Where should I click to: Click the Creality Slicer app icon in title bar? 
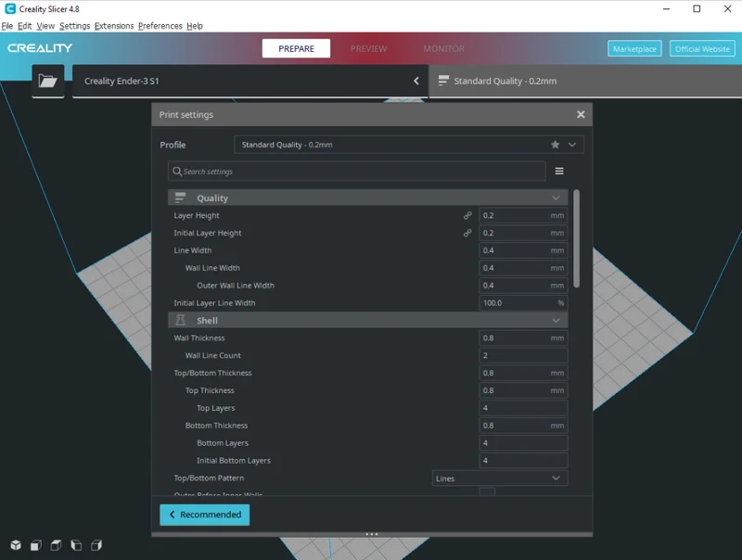tap(10, 8)
